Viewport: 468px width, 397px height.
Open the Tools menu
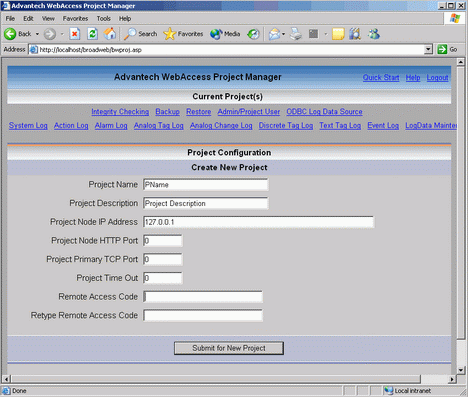click(104, 19)
